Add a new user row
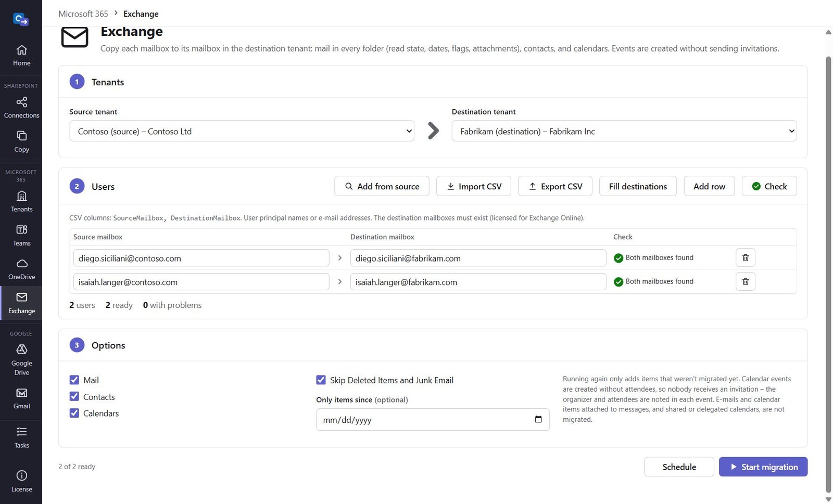This screenshot has width=833, height=504. [709, 186]
